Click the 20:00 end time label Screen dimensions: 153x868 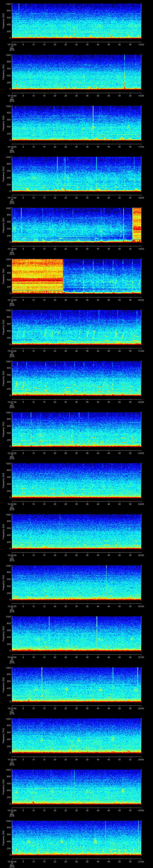[x=141, y=300]
